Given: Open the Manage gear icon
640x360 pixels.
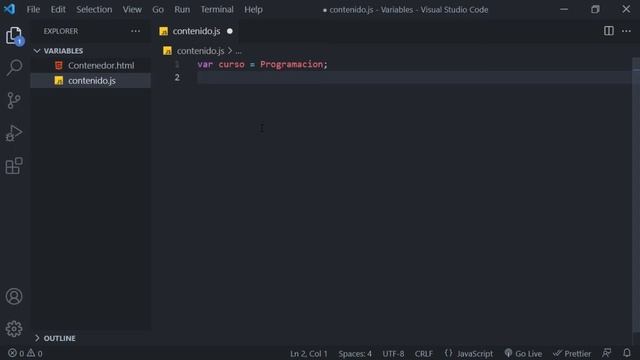Looking at the screenshot, I should (14, 329).
